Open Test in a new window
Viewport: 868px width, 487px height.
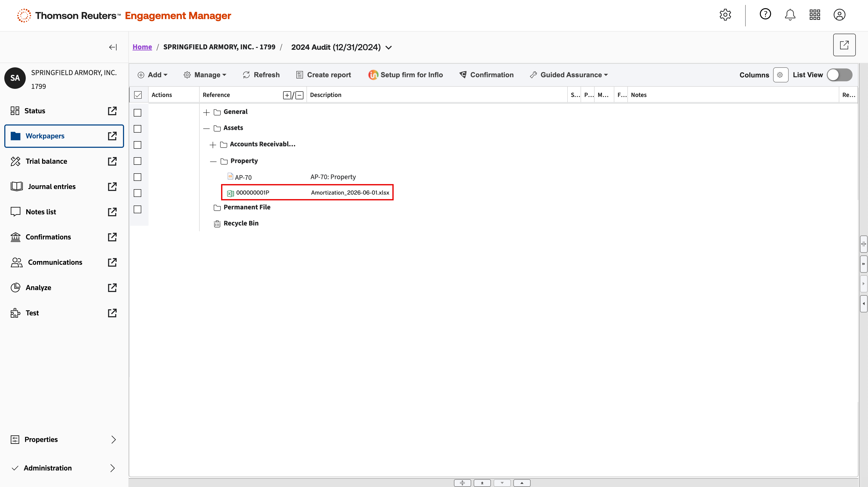pyautogui.click(x=112, y=313)
